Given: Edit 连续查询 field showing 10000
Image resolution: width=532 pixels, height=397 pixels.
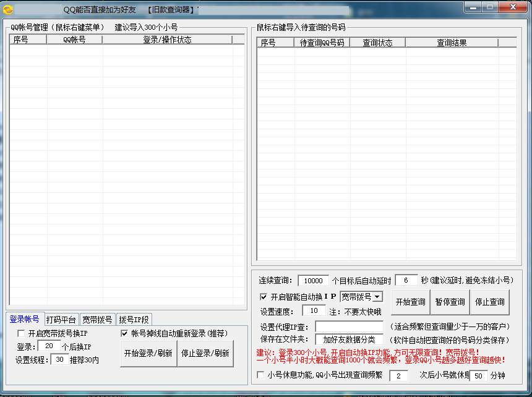Looking at the screenshot, I should (313, 281).
